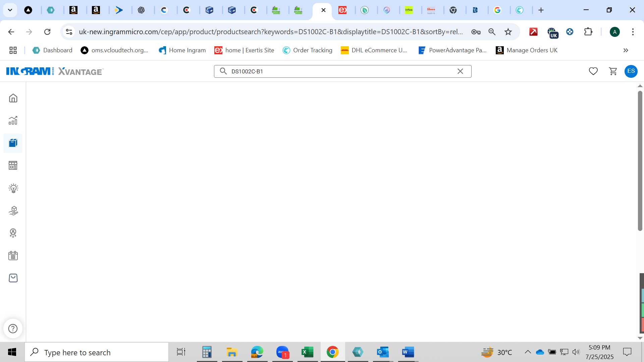644x362 pixels.
Task: Open the PowerAdvantage bookmark
Action: click(452, 50)
